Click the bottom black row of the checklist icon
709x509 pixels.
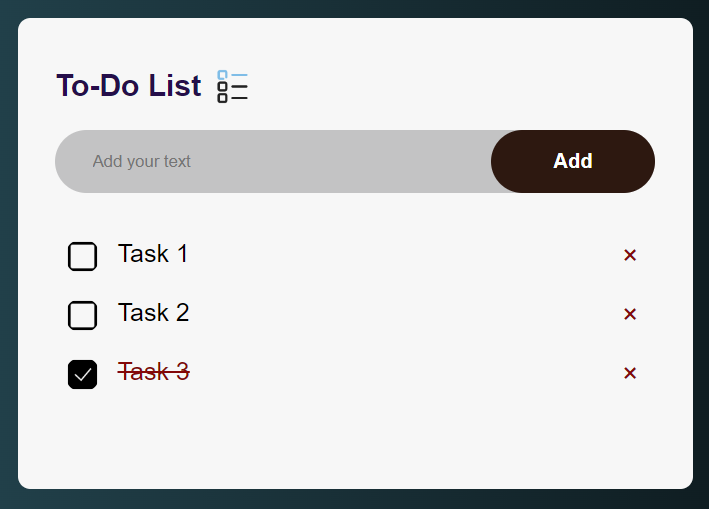pos(232,98)
